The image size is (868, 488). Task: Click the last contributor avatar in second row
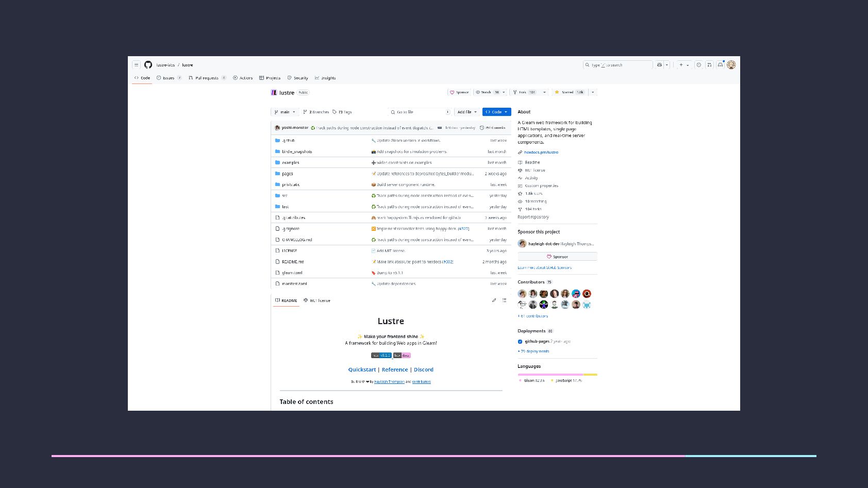point(587,305)
